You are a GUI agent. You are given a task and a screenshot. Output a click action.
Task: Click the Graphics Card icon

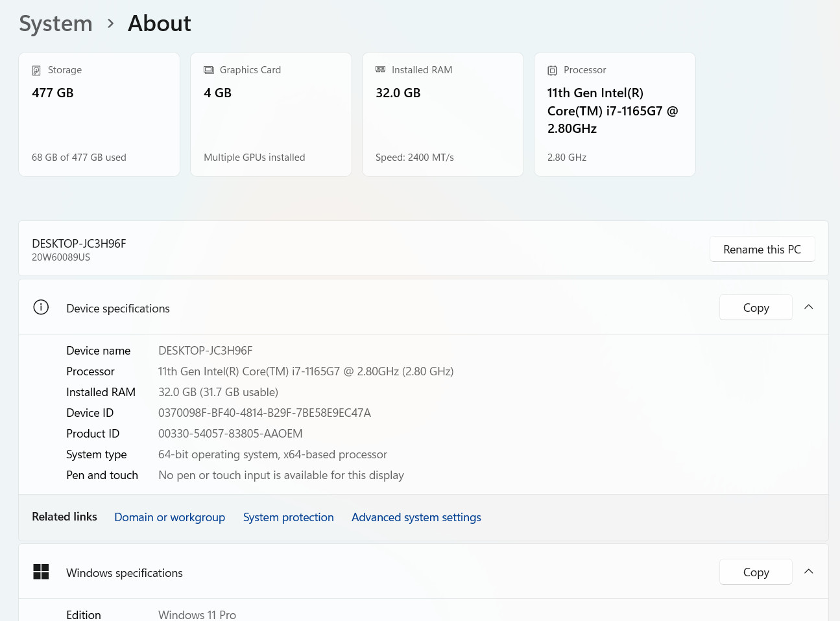[x=209, y=70]
